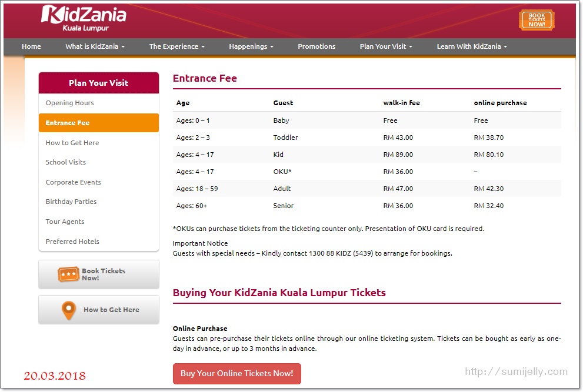583x392 pixels.
Task: Open the Promotions menu item
Action: pyautogui.click(x=317, y=46)
